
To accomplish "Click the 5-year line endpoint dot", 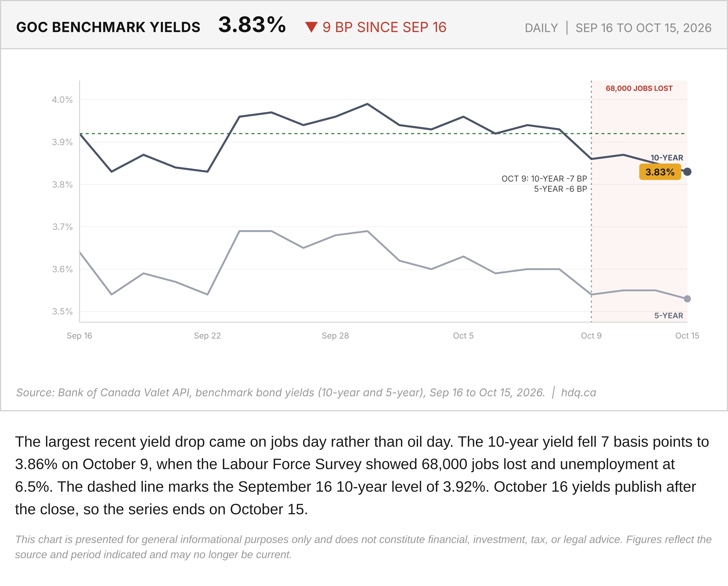I will point(687,299).
